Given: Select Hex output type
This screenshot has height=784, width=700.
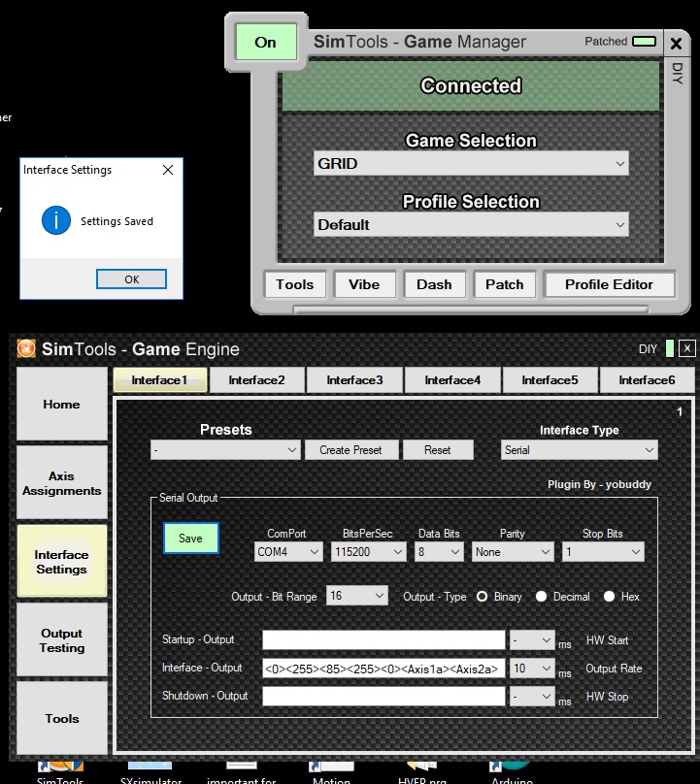Looking at the screenshot, I should (609, 597).
